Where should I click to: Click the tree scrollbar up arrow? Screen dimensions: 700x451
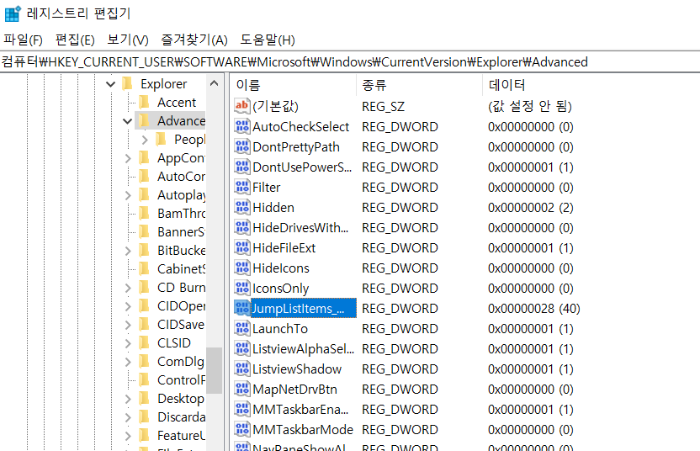(214, 84)
